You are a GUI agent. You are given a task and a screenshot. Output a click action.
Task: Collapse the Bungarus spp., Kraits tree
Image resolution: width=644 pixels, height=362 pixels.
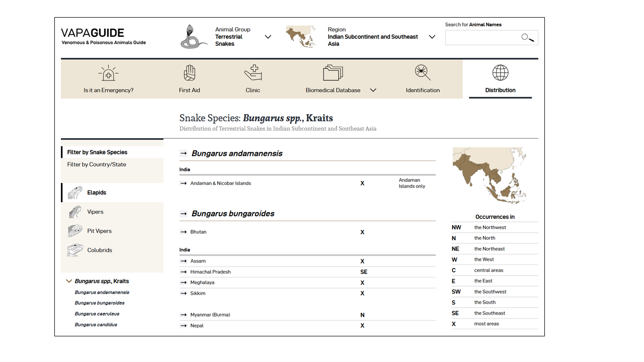click(x=69, y=282)
